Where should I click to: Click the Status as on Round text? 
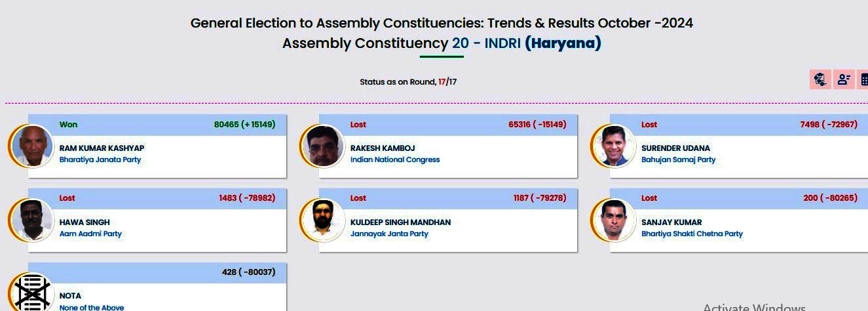coord(398,82)
